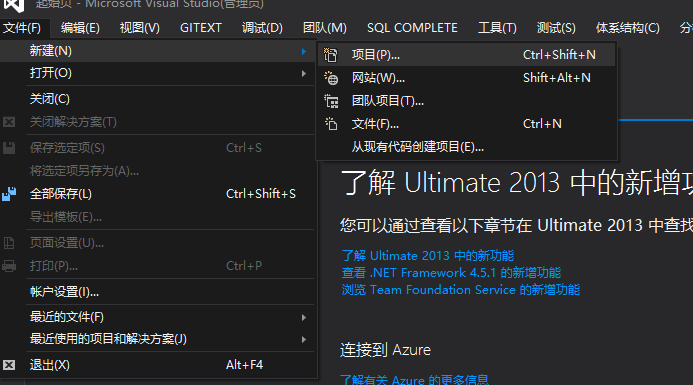Expand the 打开(O) submenu arrow

304,73
